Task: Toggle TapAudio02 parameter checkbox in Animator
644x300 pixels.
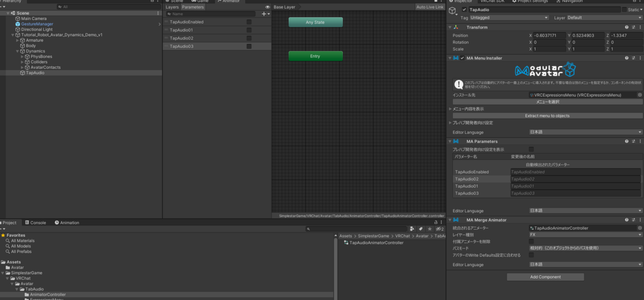Action: 249,38
